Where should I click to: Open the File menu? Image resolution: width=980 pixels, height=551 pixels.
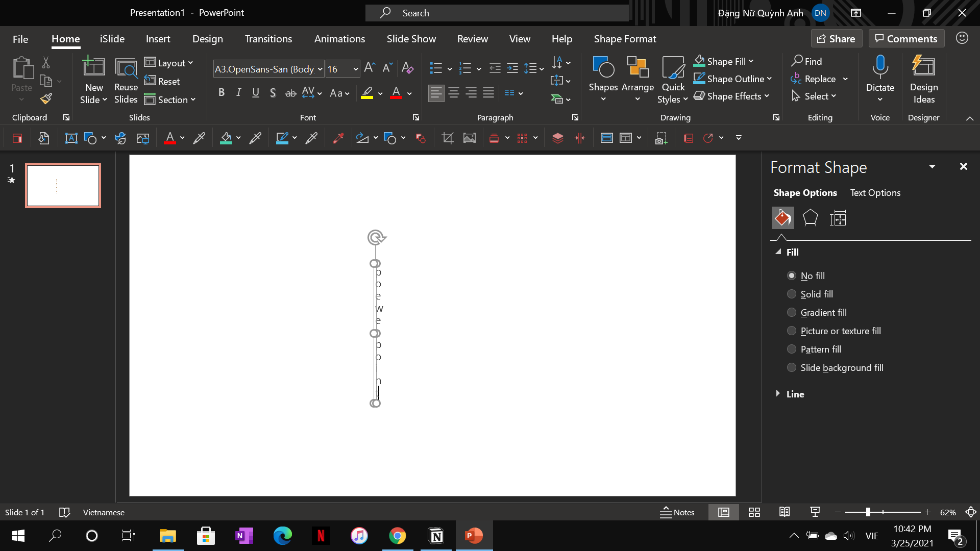click(20, 39)
